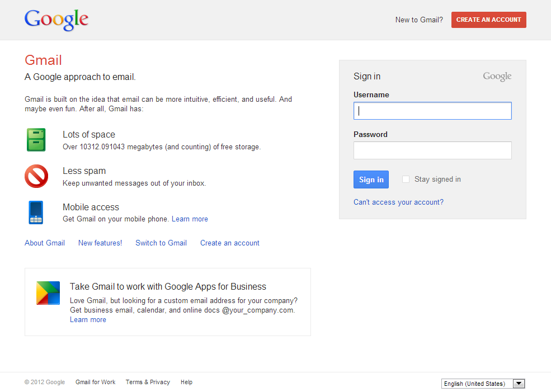The image size is (551, 392).
Task: Follow the Switch to Gmail link
Action: 161,243
